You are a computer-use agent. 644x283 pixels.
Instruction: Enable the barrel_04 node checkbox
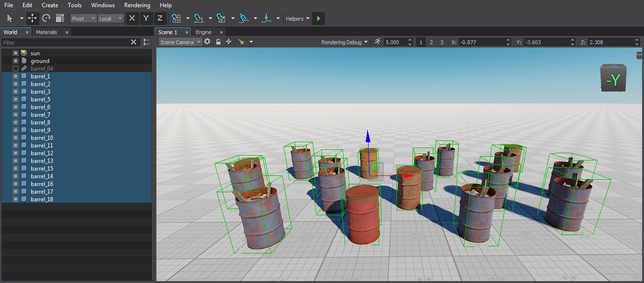point(15,69)
